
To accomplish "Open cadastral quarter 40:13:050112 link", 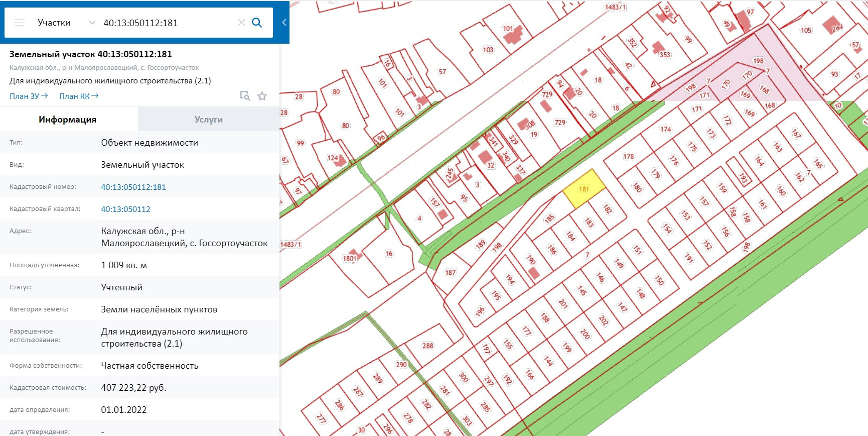I will tap(125, 209).
